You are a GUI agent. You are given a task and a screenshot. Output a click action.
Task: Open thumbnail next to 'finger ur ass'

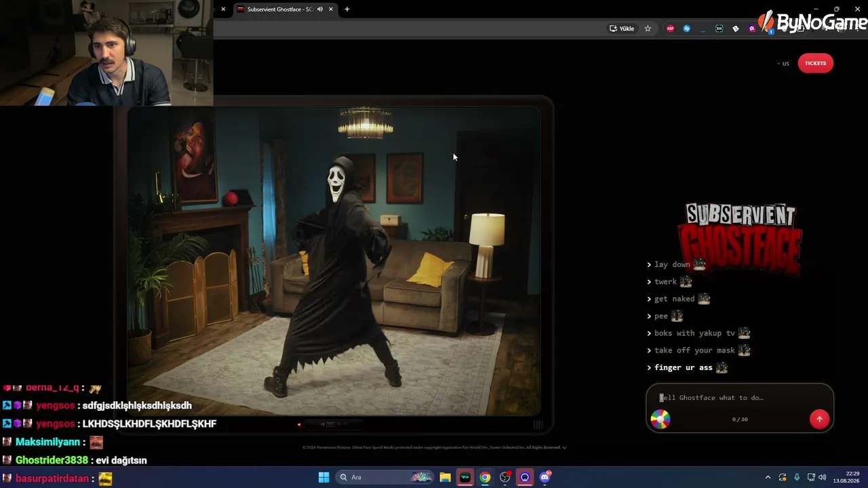[722, 367]
